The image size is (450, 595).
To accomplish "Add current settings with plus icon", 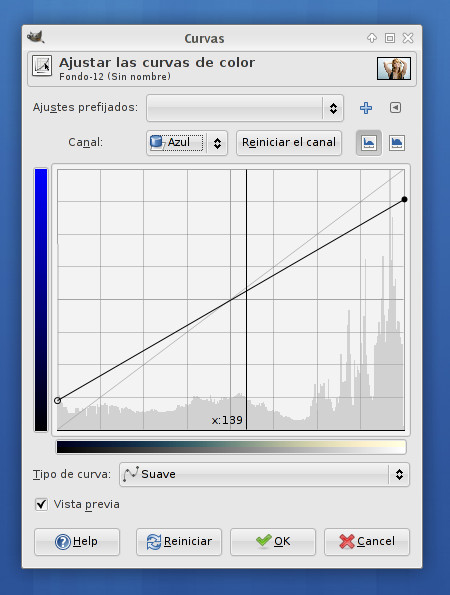I will pos(366,108).
